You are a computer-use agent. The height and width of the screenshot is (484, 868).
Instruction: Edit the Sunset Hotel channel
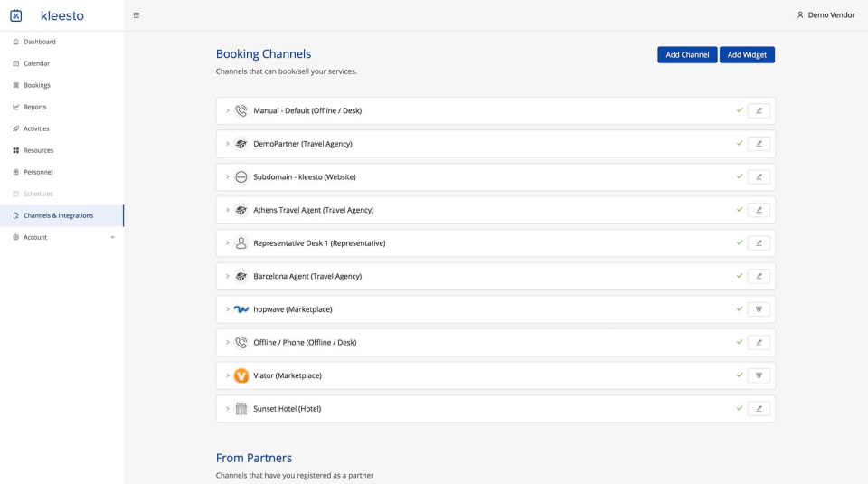(x=759, y=409)
